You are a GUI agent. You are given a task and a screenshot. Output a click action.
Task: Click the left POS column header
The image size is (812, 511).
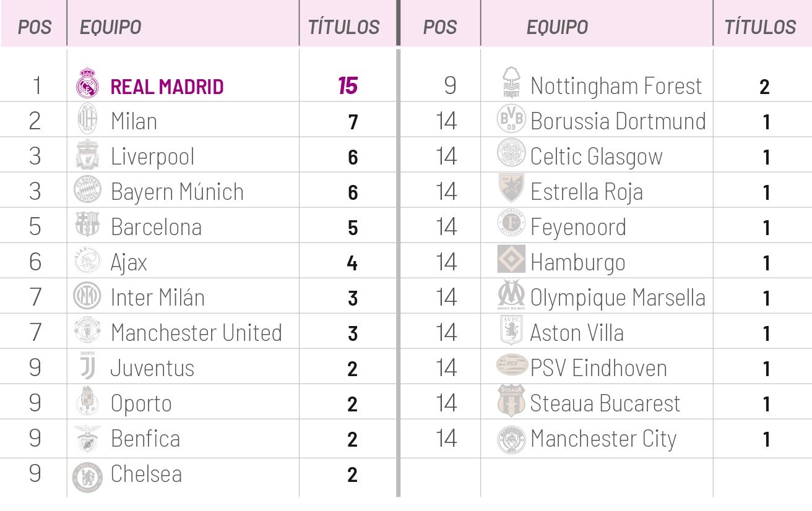34,27
